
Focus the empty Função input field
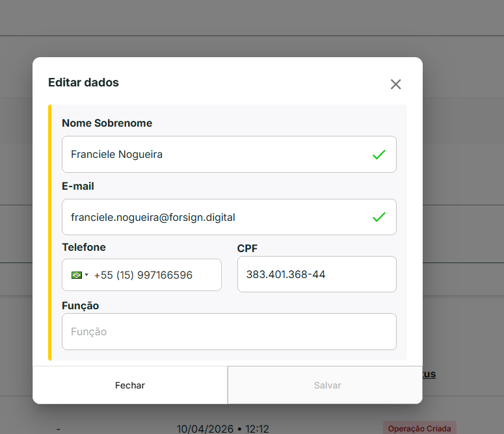[229, 331]
